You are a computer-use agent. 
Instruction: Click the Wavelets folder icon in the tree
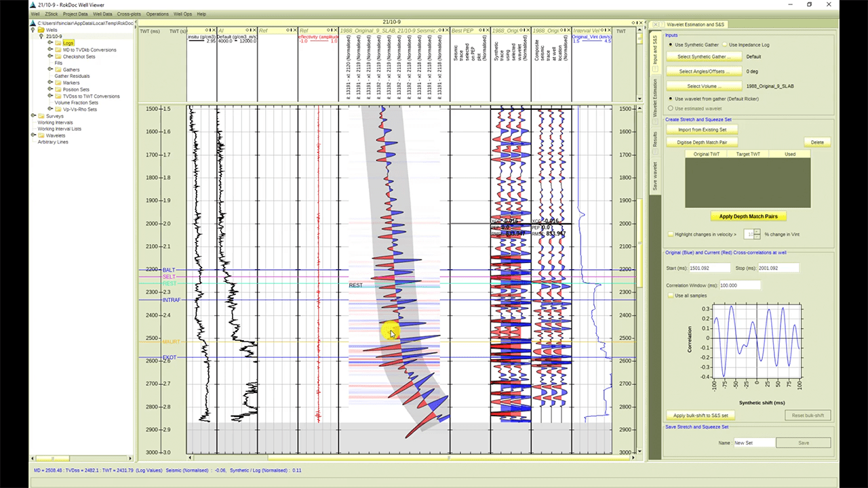coord(40,136)
